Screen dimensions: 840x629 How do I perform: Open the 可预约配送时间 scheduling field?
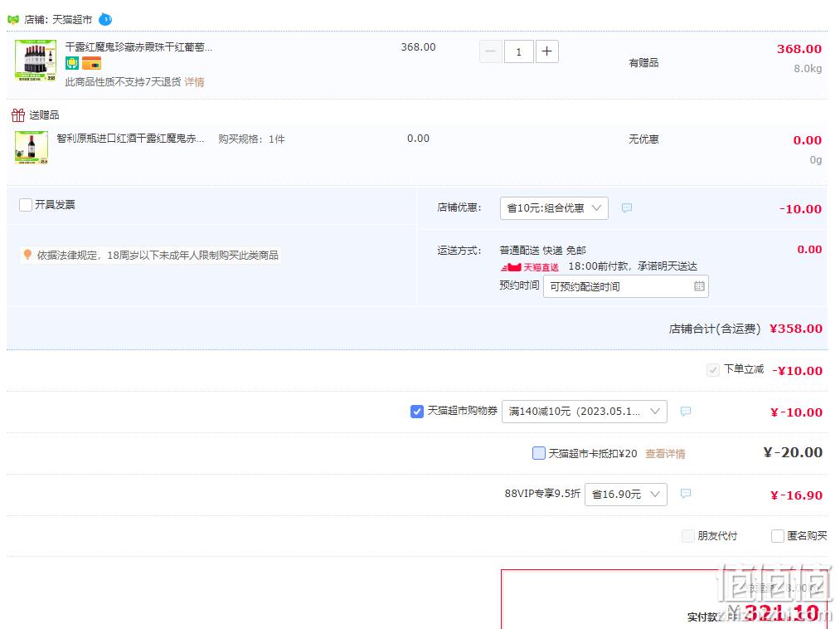pyautogui.click(x=626, y=286)
